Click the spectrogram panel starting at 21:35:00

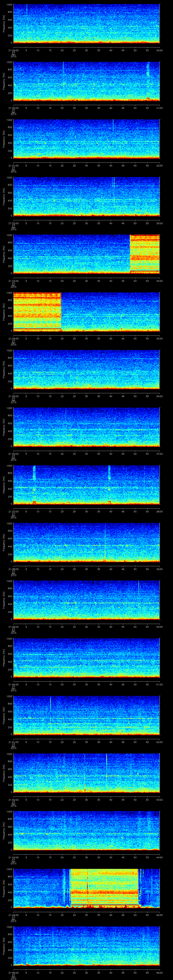tap(86, 369)
